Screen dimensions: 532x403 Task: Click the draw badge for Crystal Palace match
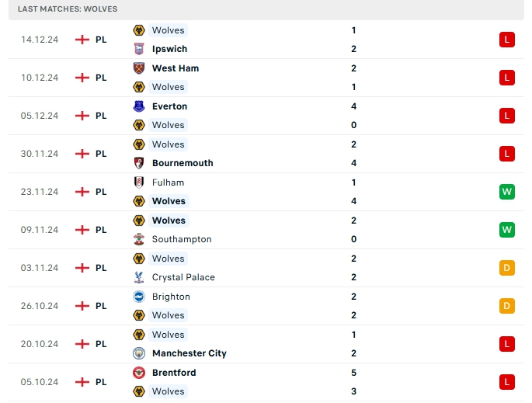[507, 268]
